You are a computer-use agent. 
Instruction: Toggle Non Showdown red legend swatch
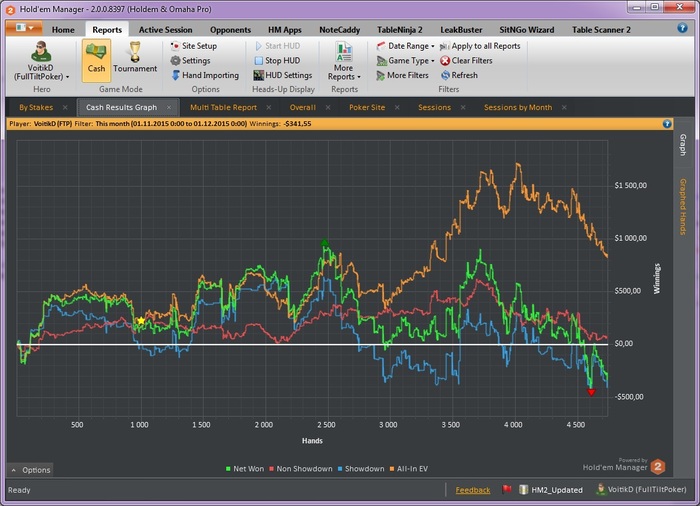click(x=271, y=468)
